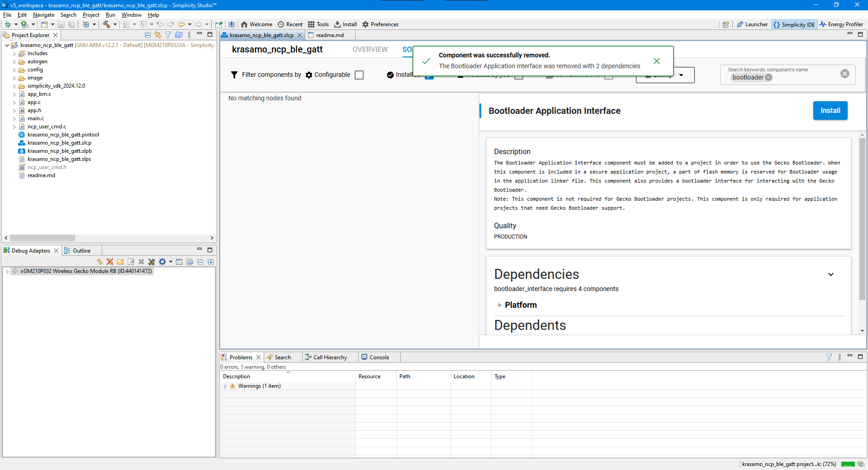Expand all in Debug Adapters panel
Viewport: 868px width, 470px height.
click(x=211, y=262)
